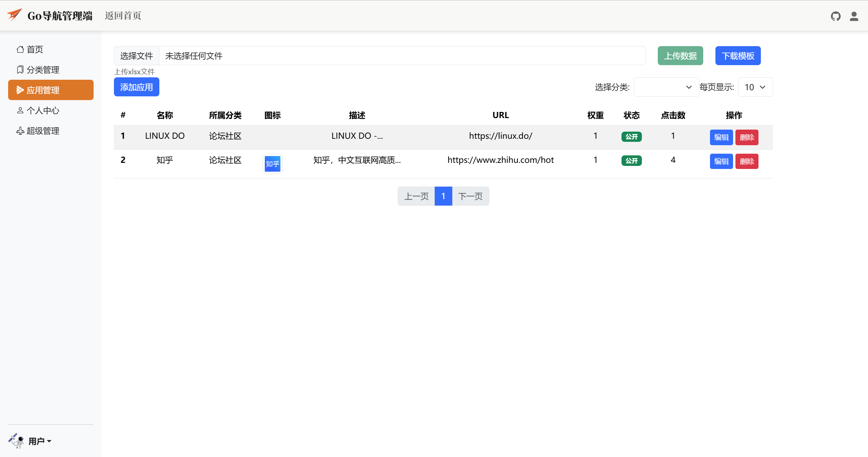
Task: Click the 下载模板 button
Action: click(x=738, y=56)
